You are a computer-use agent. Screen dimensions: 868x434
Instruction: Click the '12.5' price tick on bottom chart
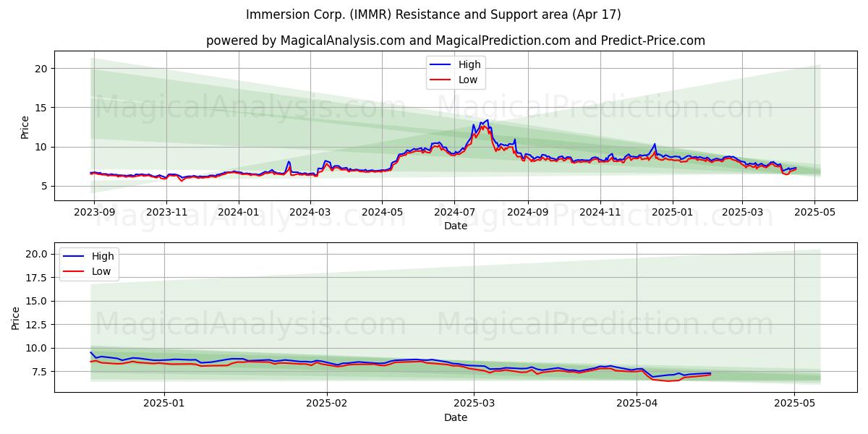(x=37, y=325)
